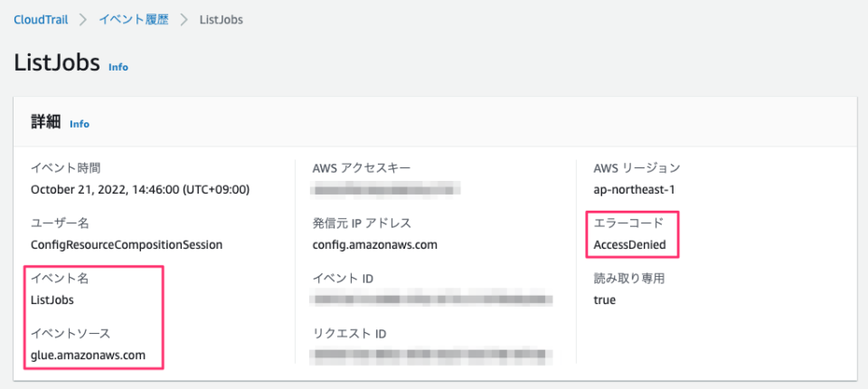Screen dimensions: 868x389
Task: Select config.amazonaws.com source IP value
Action: pyautogui.click(x=374, y=245)
